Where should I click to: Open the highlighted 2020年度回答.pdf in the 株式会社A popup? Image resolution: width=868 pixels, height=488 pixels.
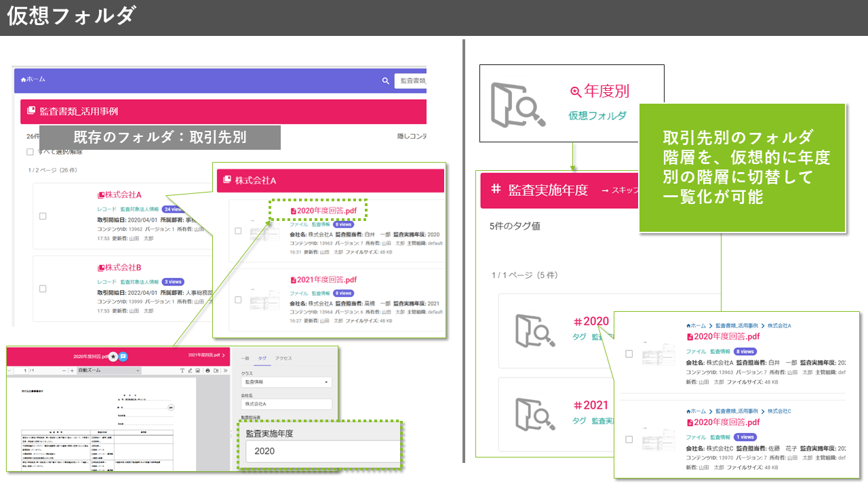pyautogui.click(x=323, y=211)
